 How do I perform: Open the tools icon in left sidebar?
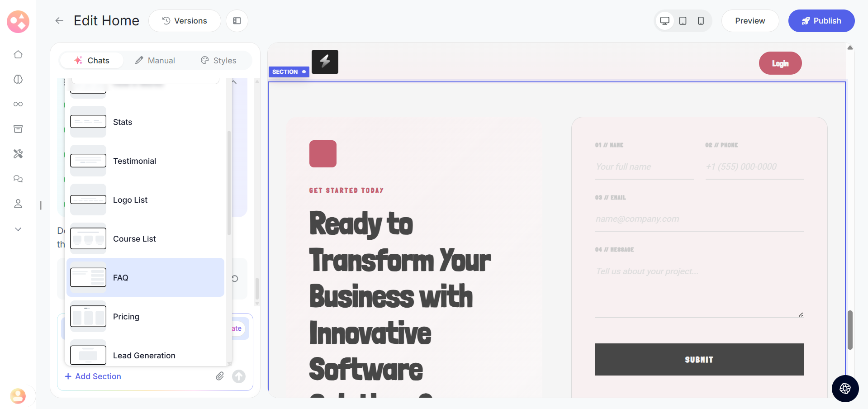click(x=18, y=154)
